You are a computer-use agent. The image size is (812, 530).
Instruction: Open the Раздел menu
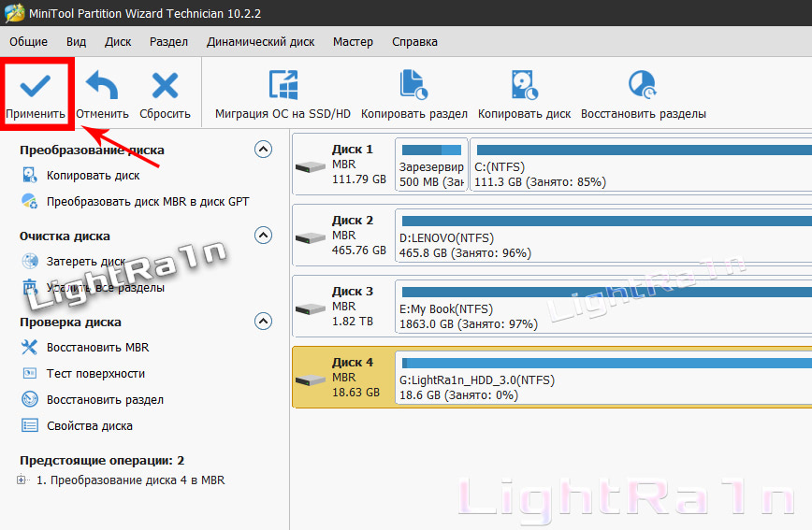click(168, 41)
